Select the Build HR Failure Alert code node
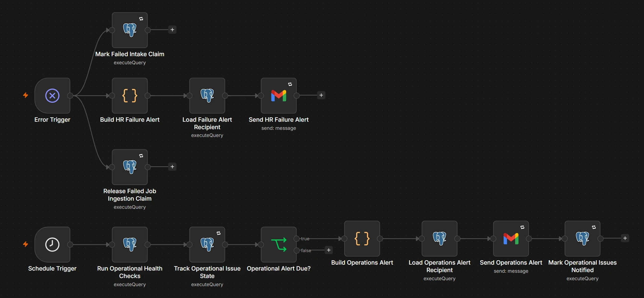 (x=130, y=95)
